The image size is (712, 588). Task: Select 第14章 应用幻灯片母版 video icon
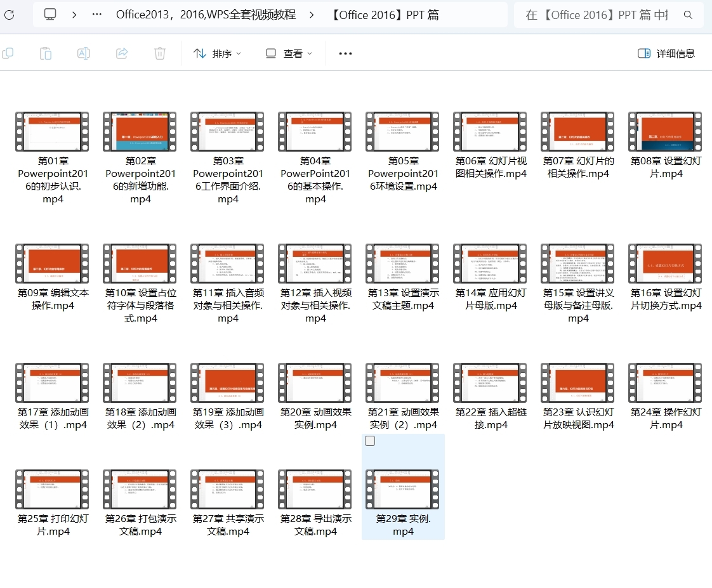click(491, 264)
